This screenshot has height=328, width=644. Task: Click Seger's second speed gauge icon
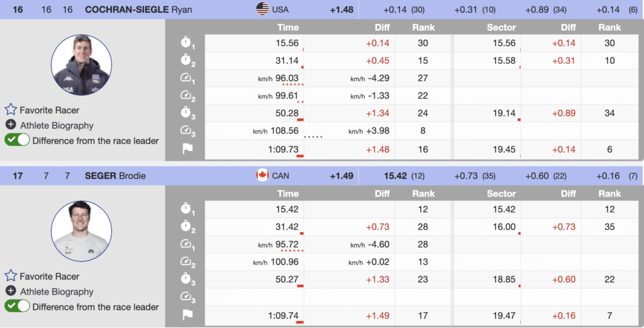tap(187, 262)
